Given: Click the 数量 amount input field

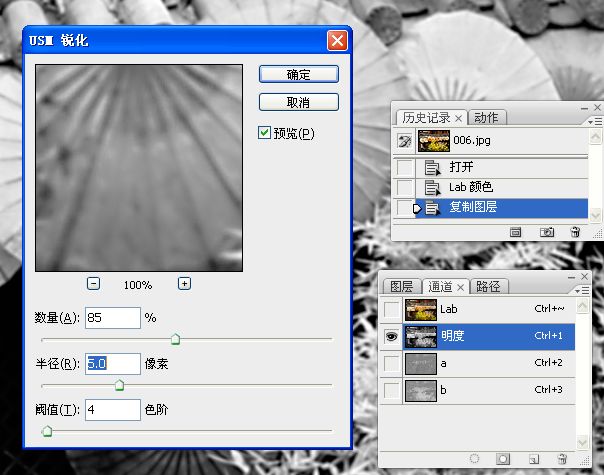Looking at the screenshot, I should tap(112, 318).
